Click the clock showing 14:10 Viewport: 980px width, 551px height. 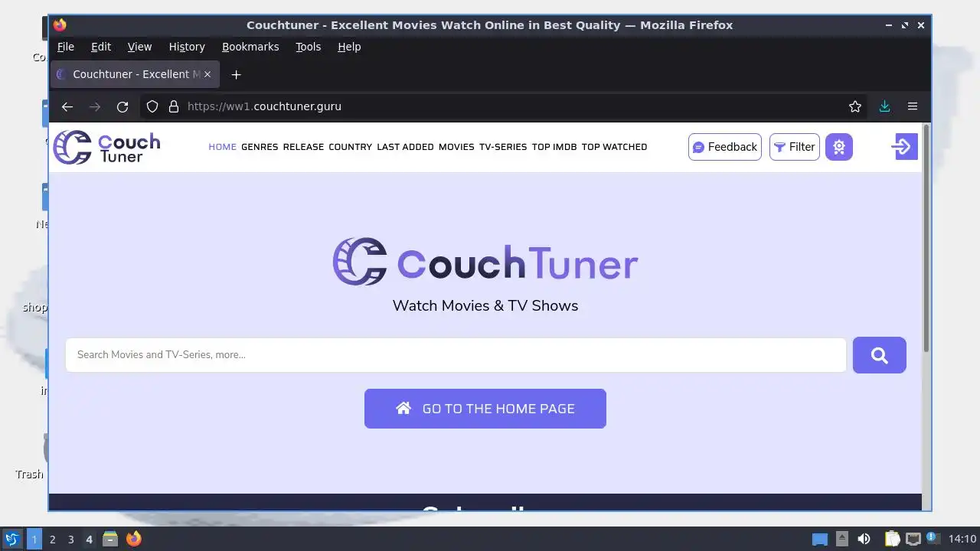point(962,539)
